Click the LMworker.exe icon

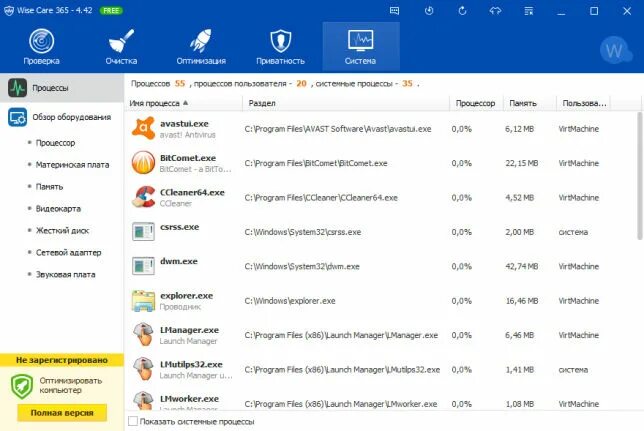pos(143,400)
